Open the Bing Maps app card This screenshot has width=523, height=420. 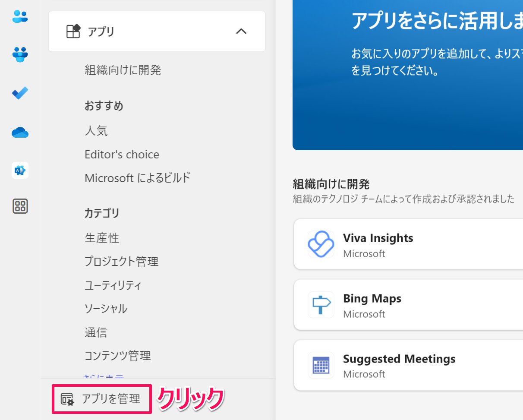[x=408, y=305]
